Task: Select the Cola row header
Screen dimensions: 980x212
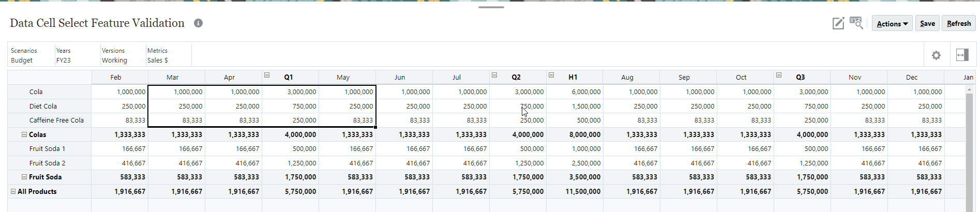Action: [50, 92]
